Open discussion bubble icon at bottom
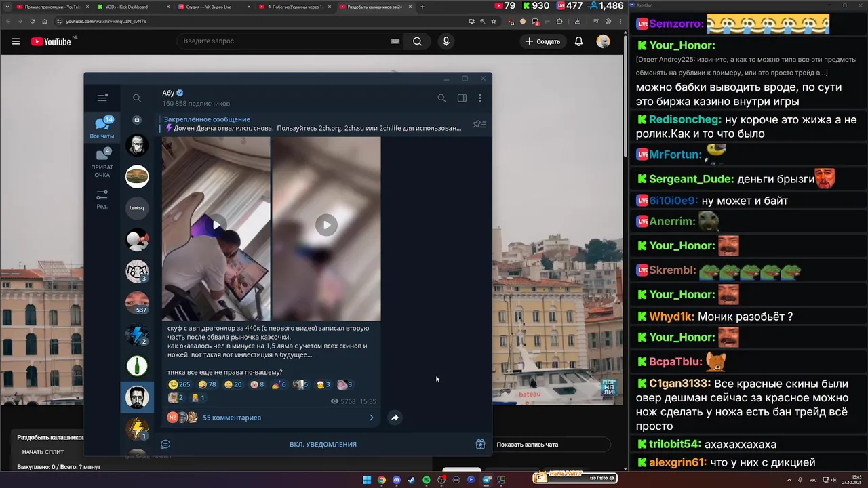This screenshot has width=868, height=488. coord(165,444)
